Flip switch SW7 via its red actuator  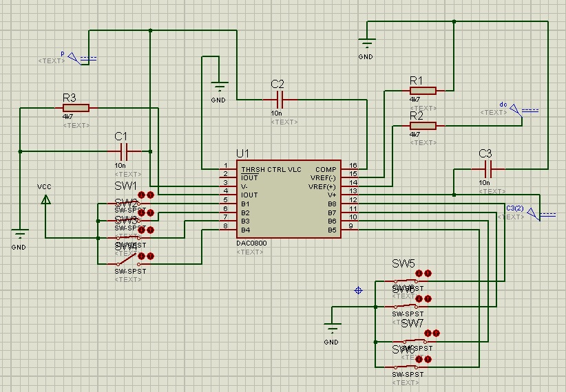click(x=431, y=334)
